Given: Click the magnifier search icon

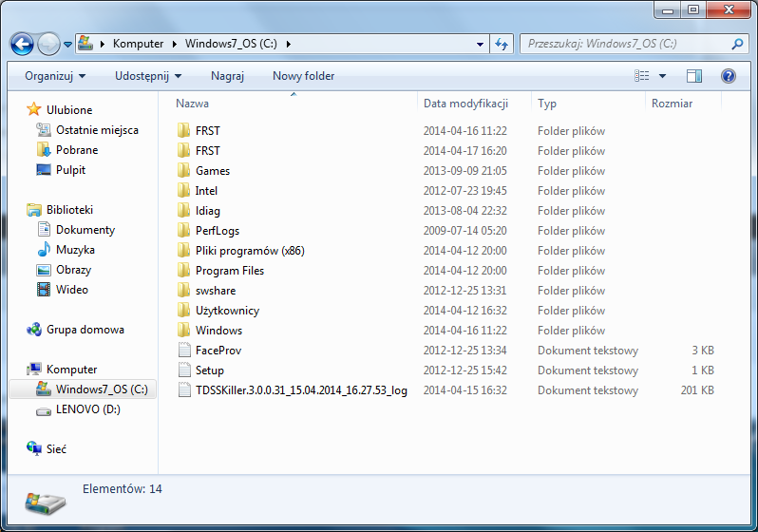Looking at the screenshot, I should [x=737, y=44].
